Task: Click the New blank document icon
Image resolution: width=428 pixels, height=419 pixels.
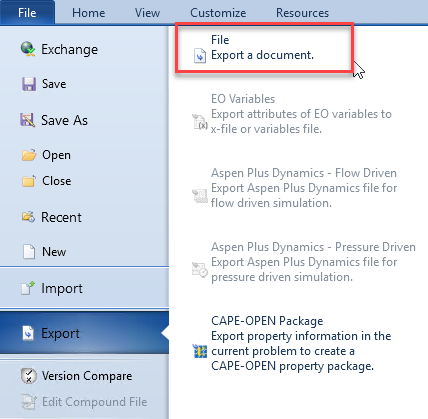Action: (x=29, y=252)
